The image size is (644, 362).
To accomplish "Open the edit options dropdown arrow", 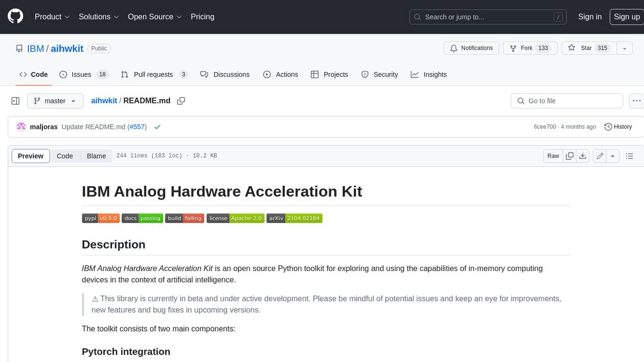I will 613,156.
